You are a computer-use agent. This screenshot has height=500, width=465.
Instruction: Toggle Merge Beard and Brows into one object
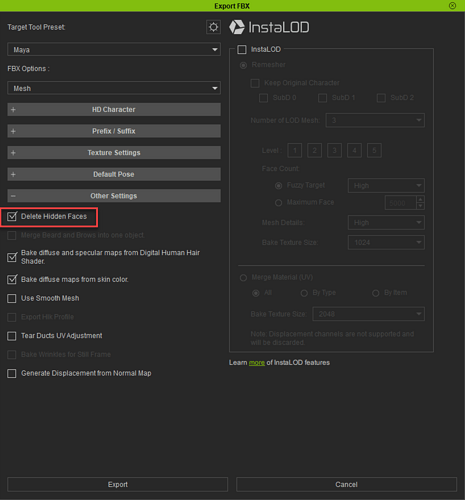[x=12, y=236]
